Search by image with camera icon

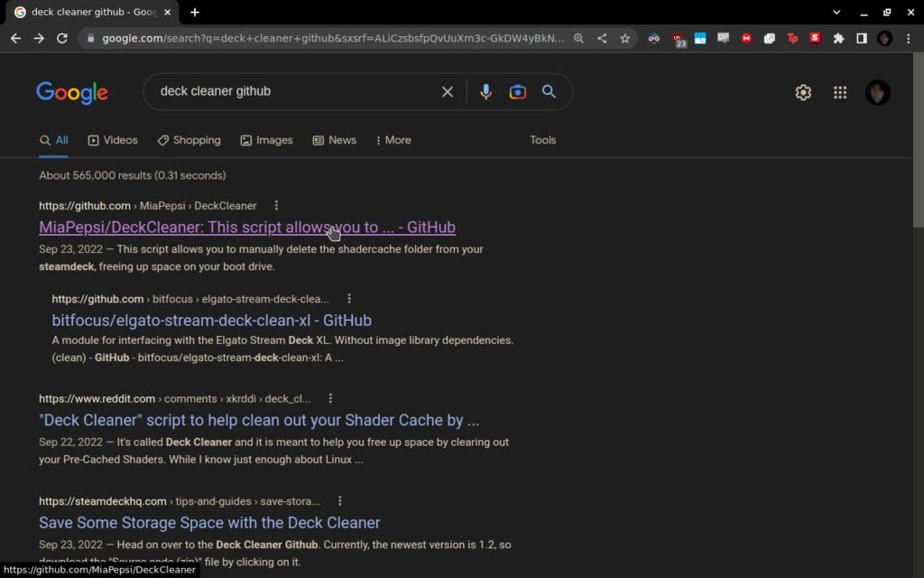517,92
